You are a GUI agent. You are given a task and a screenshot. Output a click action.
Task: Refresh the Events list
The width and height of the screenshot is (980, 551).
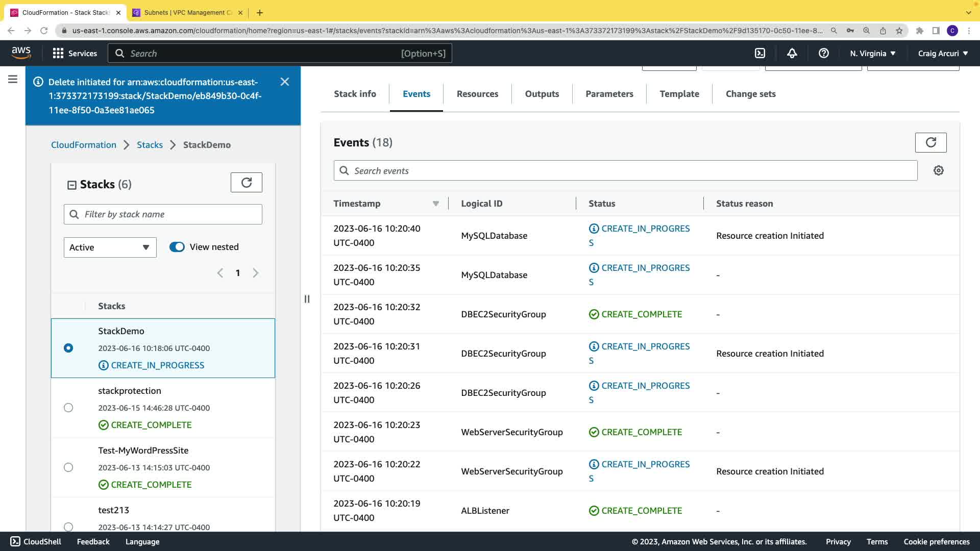(x=930, y=142)
